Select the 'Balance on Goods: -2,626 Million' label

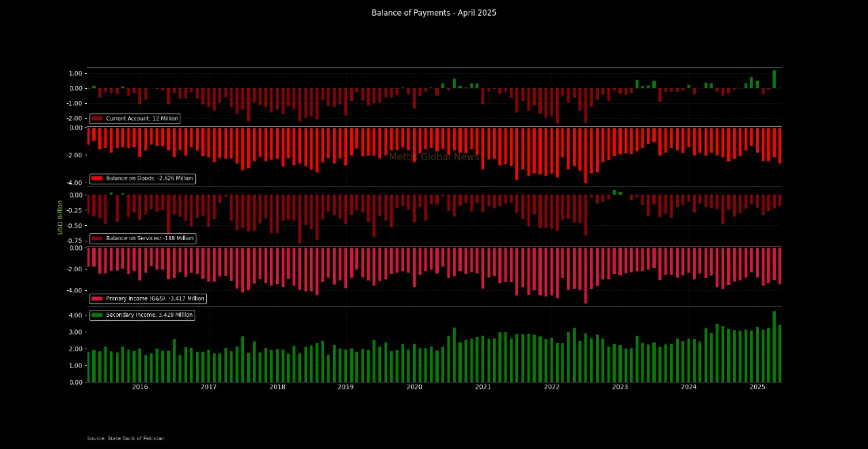150,178
